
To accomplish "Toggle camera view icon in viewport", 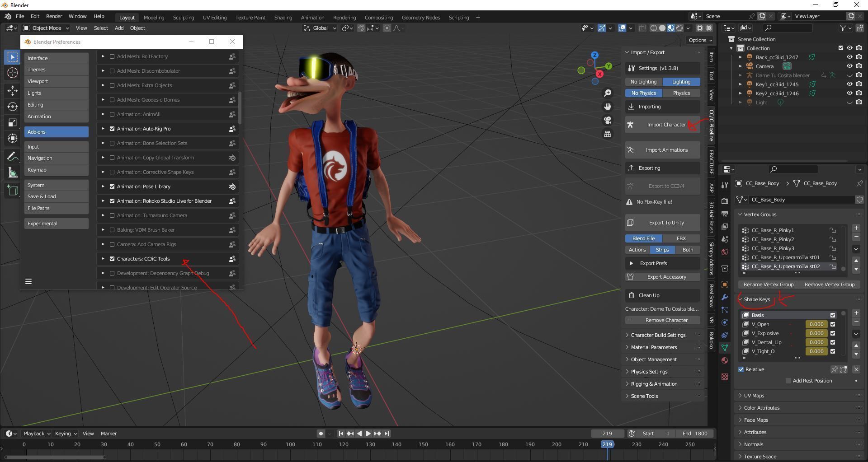I will (608, 120).
